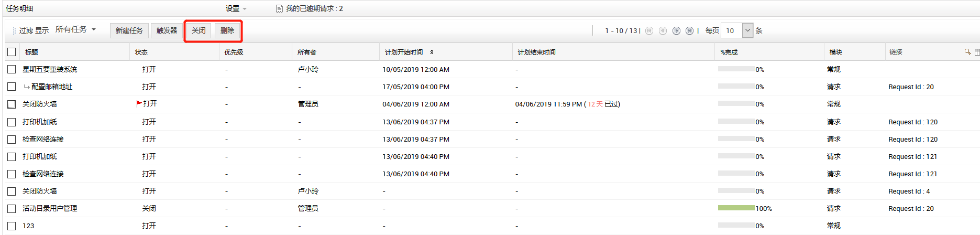Check the box for task 123
Viewport: 980px width, 235px height.
click(x=12, y=226)
